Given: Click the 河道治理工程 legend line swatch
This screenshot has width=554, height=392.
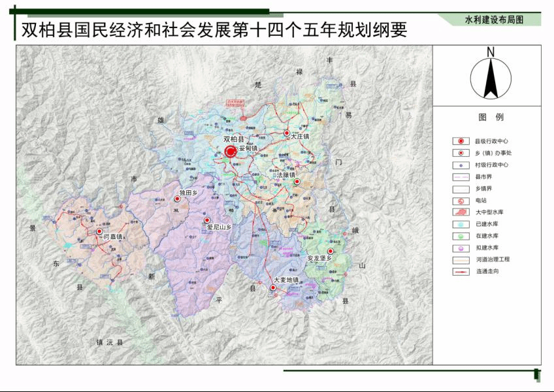Looking at the screenshot, I should click(461, 259).
